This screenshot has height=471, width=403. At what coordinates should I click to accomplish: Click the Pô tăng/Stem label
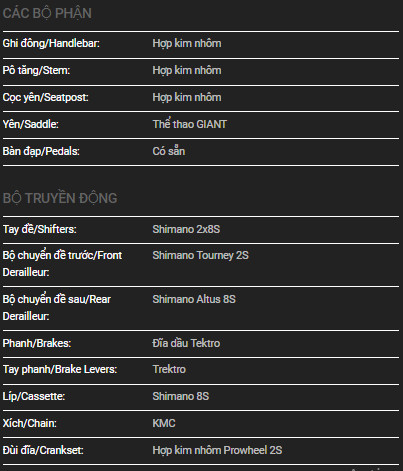click(36, 71)
